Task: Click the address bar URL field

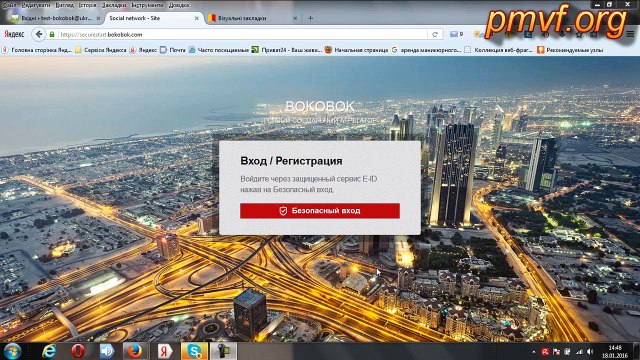Action: pyautogui.click(x=243, y=34)
